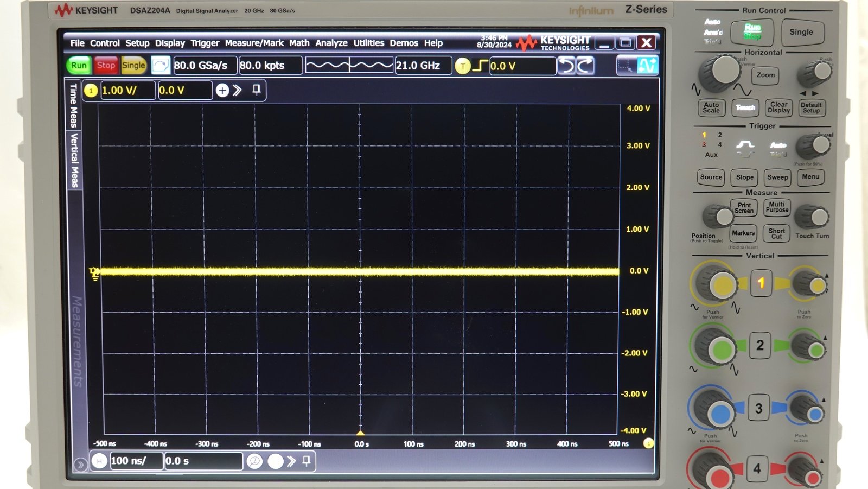The height and width of the screenshot is (489, 868).
Task: Click the add channel plus icon
Action: pos(222,90)
